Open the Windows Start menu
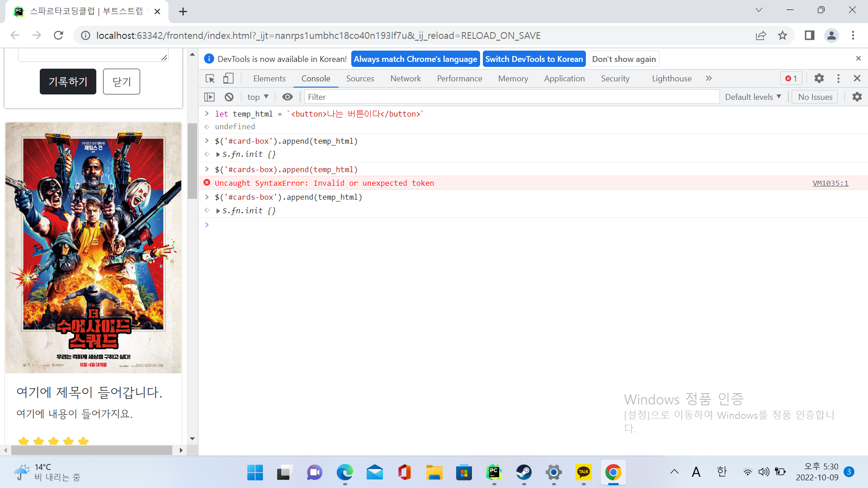868x488 pixels. click(x=255, y=473)
